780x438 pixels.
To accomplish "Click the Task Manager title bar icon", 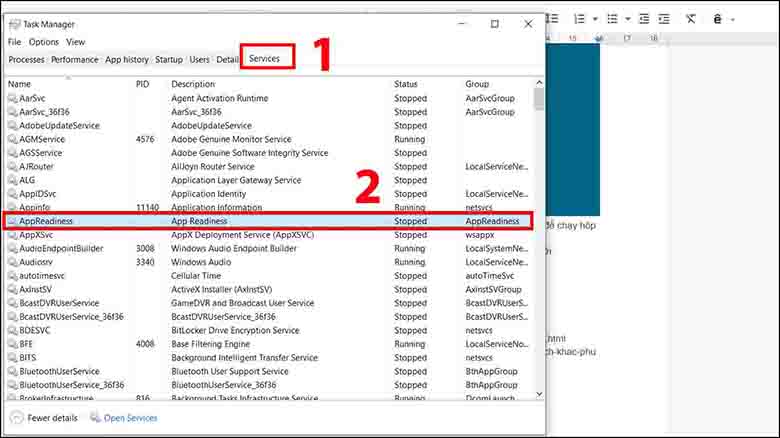I will (x=13, y=24).
